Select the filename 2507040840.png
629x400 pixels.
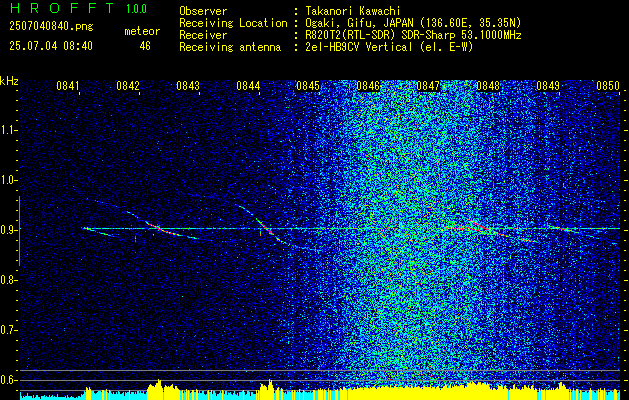(x=51, y=27)
